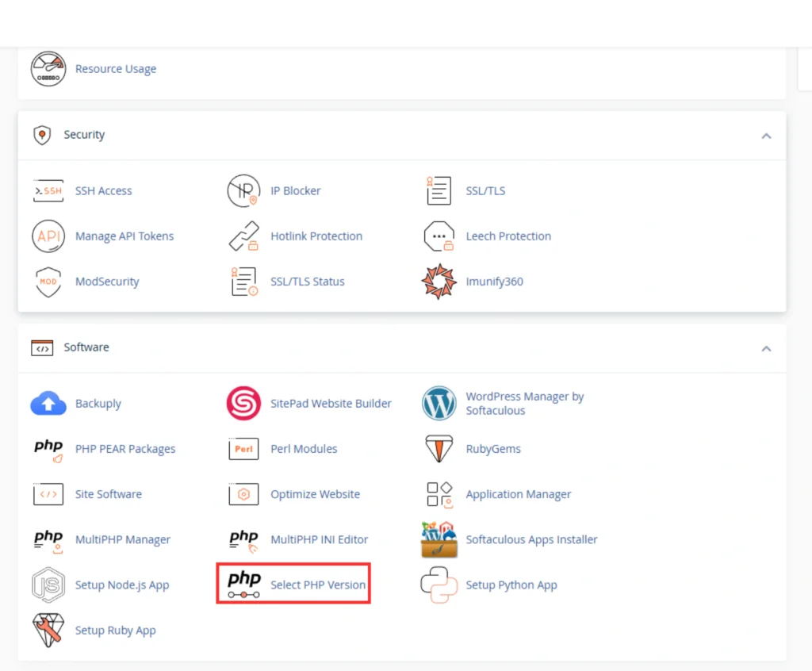Open Optimize Website link
The image size is (812, 671).
(x=316, y=494)
